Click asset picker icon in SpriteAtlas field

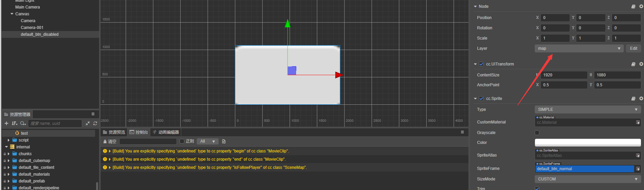tap(638, 156)
